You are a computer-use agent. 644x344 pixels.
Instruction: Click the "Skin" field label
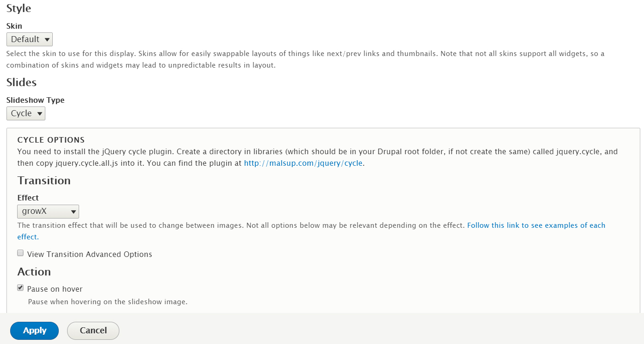(x=14, y=26)
